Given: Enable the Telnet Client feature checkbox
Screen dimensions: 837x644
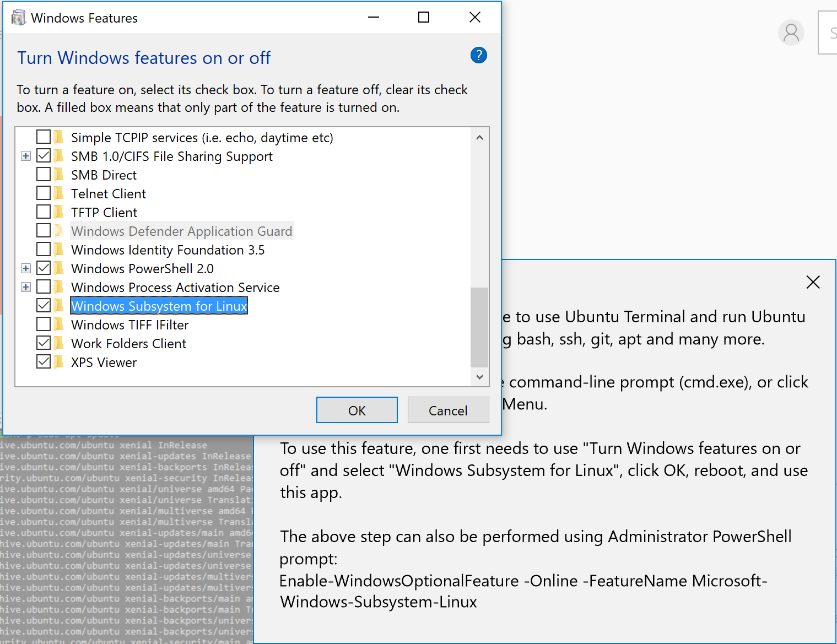Looking at the screenshot, I should pos(44,193).
